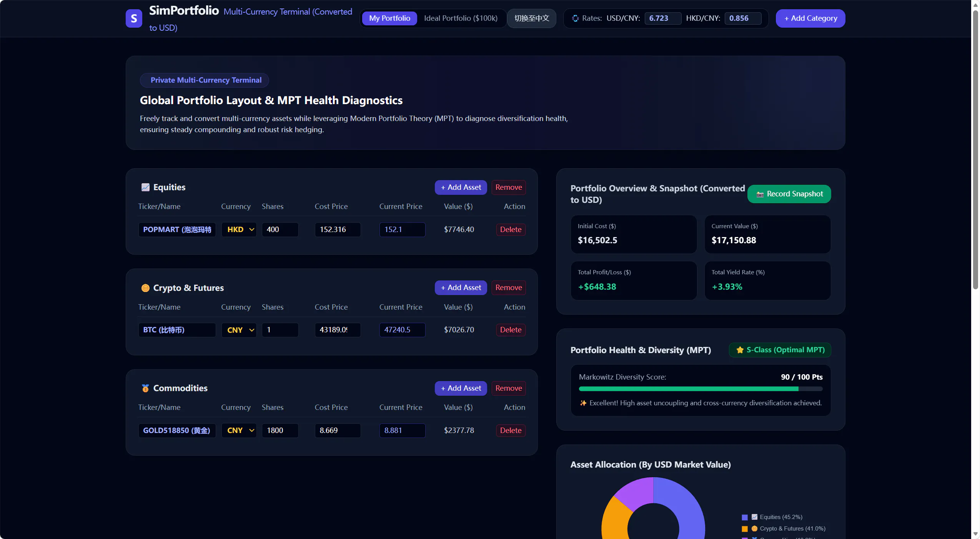Click the Equities purple legend swatch

pos(745,517)
